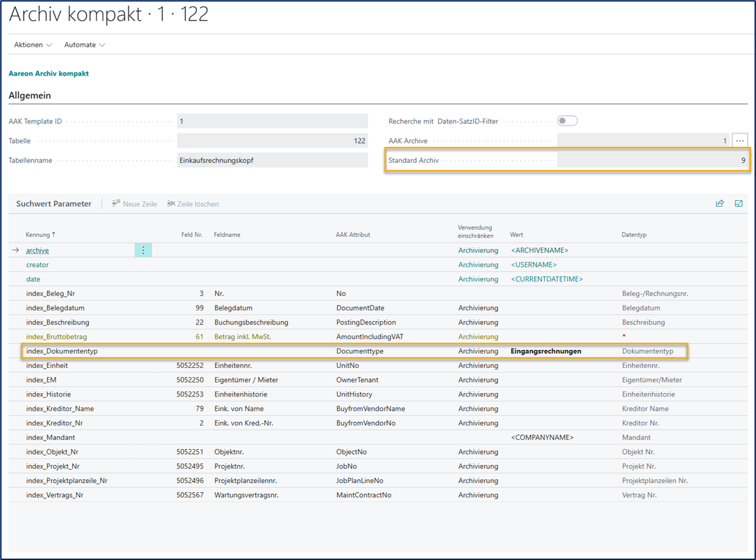Click the Neue Zeile icon

coord(117,204)
